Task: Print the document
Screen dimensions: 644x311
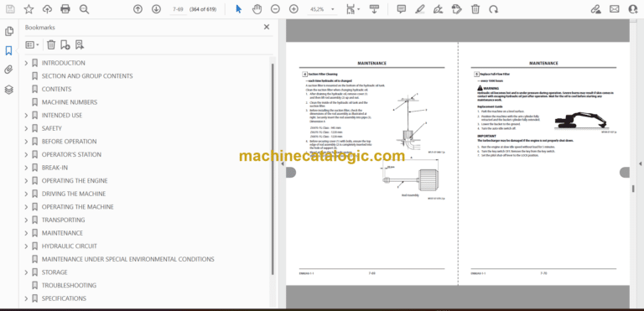Action: pos(65,9)
